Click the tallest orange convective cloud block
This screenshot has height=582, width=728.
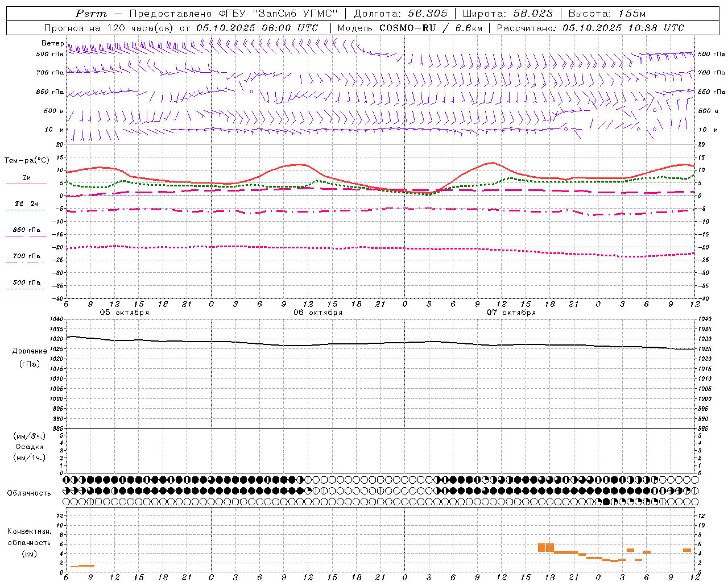546,547
